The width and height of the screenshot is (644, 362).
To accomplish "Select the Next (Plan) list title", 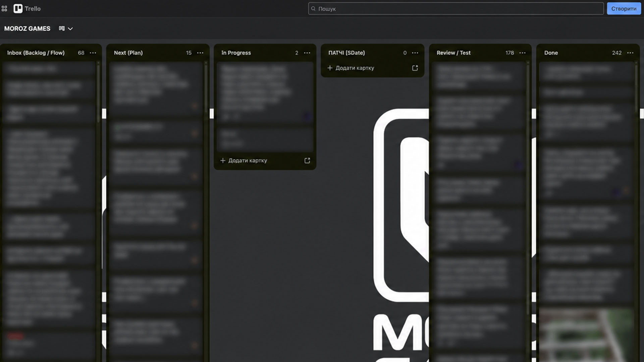I will click(x=128, y=53).
